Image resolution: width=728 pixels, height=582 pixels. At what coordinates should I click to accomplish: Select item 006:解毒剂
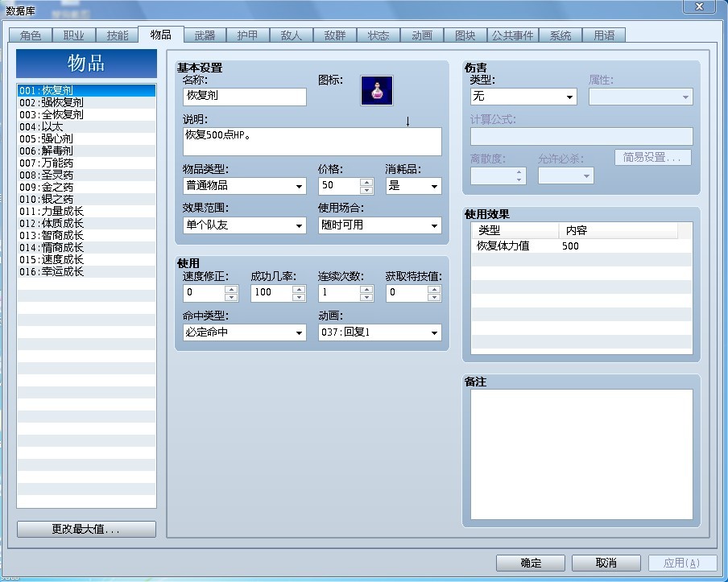click(x=86, y=151)
